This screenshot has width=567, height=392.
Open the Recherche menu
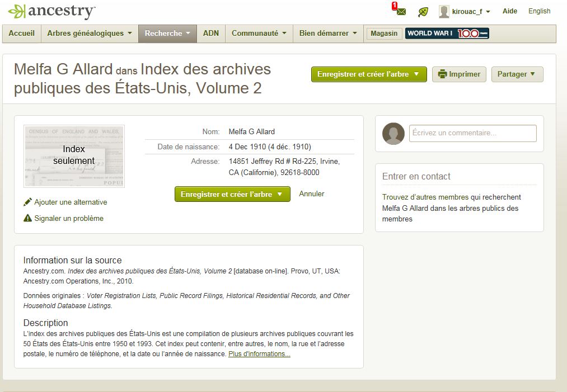(x=167, y=33)
